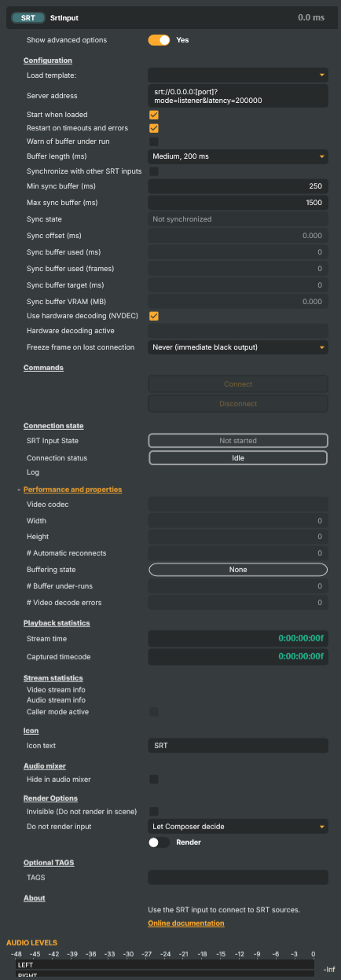Image resolution: width=341 pixels, height=980 pixels.
Task: Toggle Caller mode active checkbox
Action: (x=154, y=712)
